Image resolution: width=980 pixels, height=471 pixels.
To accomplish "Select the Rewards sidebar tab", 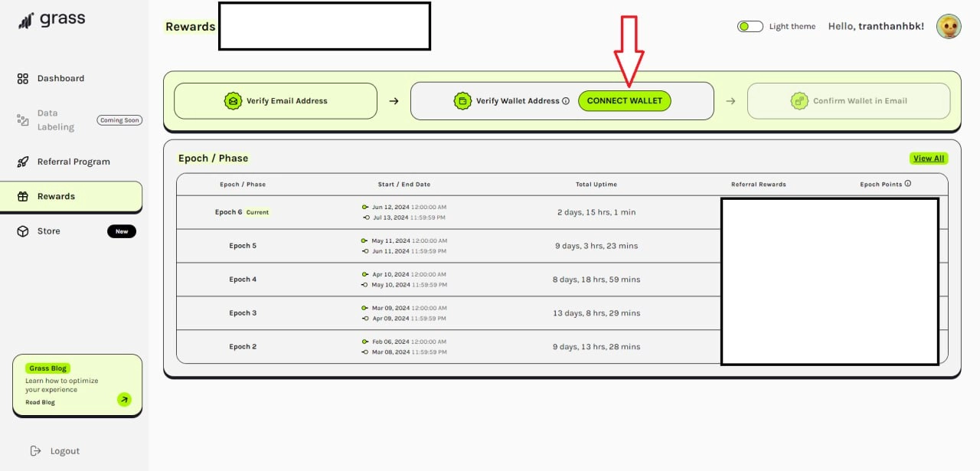I will coord(71,196).
